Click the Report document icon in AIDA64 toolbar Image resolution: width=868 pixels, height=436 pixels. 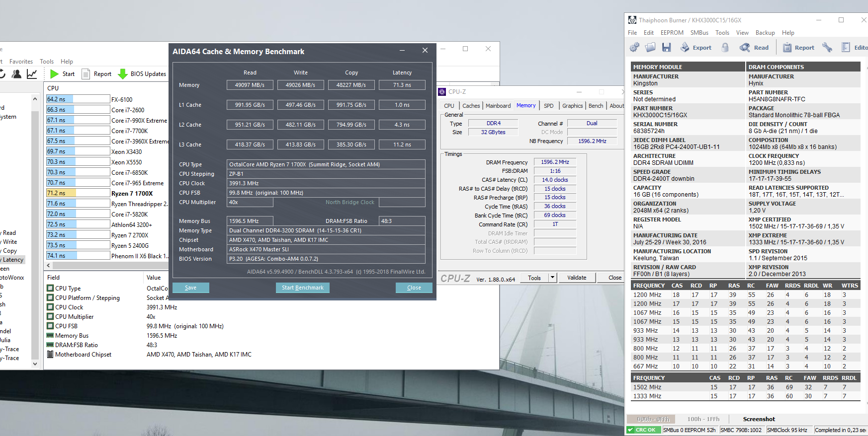pos(86,74)
